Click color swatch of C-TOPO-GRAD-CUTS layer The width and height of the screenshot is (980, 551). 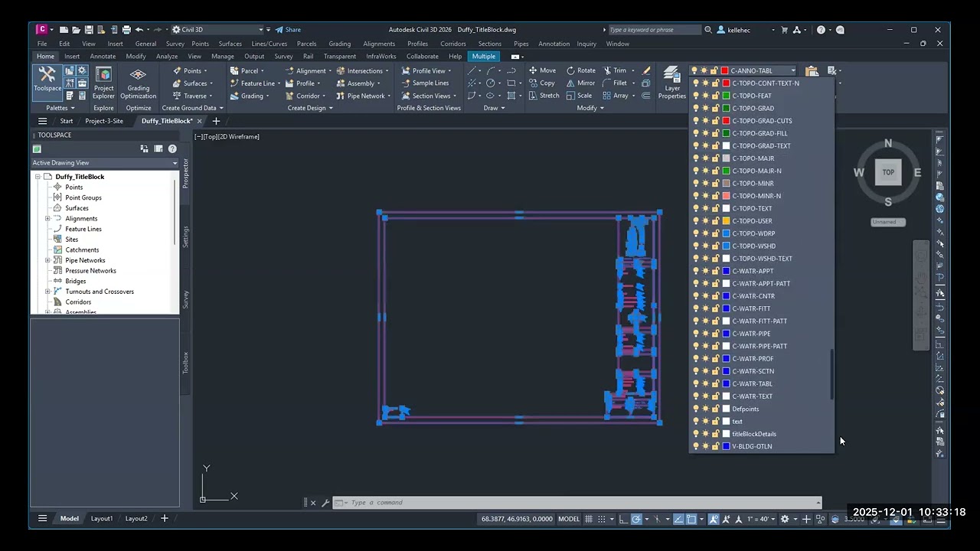[x=726, y=121]
